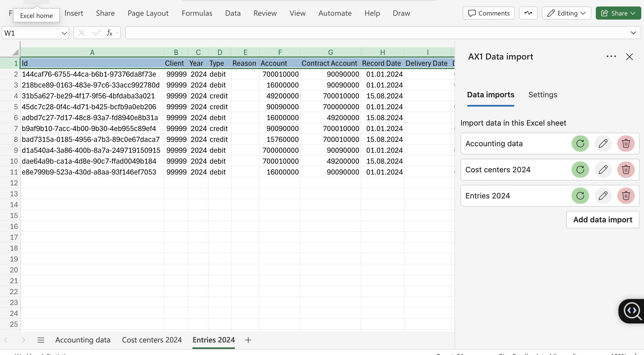Click cell with Id 144caf76-6755-44ca-b6b1-97376da8f73e
This screenshot has height=355, width=644.
[x=92, y=74]
